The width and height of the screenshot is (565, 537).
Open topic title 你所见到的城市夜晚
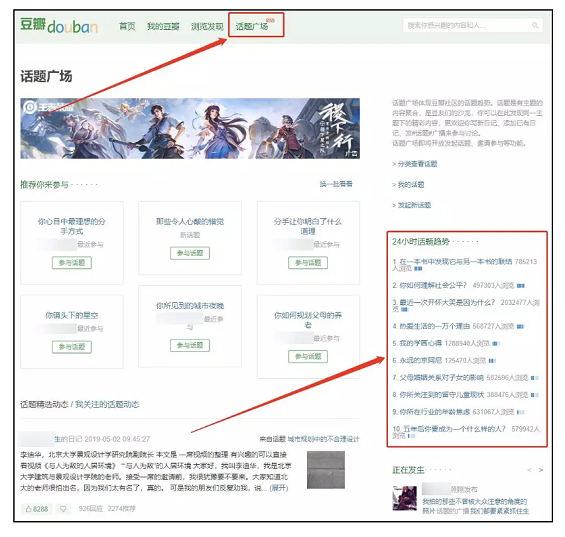pos(190,306)
